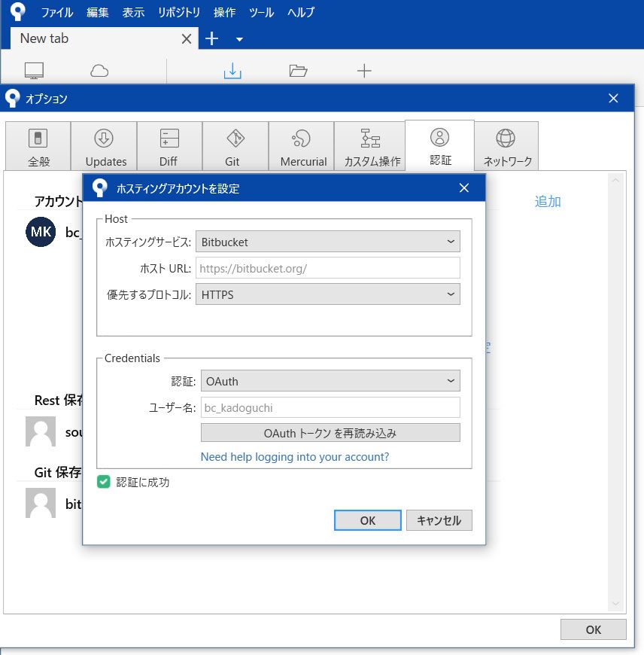The height and width of the screenshot is (655, 644).
Task: Open the ファイル menu
Action: (57, 12)
